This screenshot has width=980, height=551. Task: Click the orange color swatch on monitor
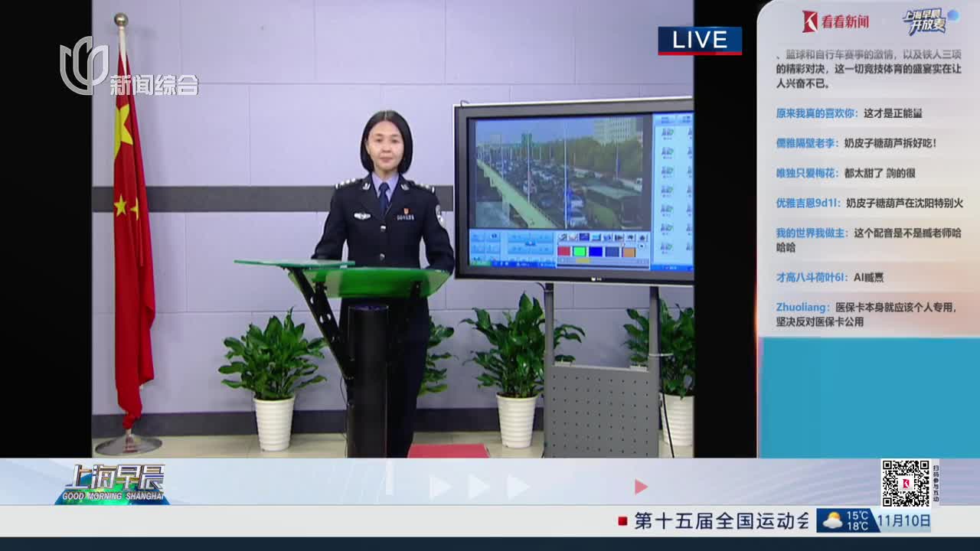[x=629, y=251]
